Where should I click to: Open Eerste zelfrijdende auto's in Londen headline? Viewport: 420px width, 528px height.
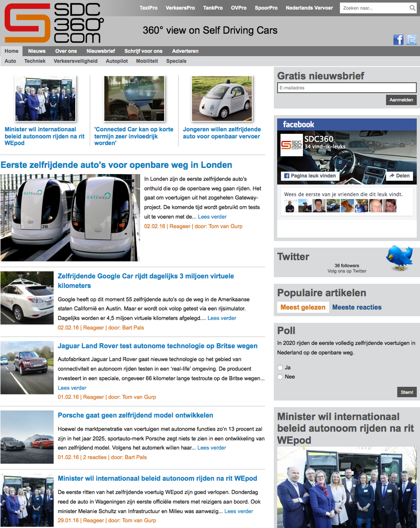pos(116,165)
